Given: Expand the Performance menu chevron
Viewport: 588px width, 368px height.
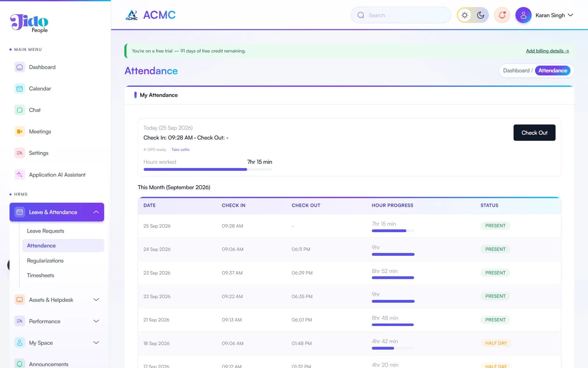Looking at the screenshot, I should click(x=96, y=321).
